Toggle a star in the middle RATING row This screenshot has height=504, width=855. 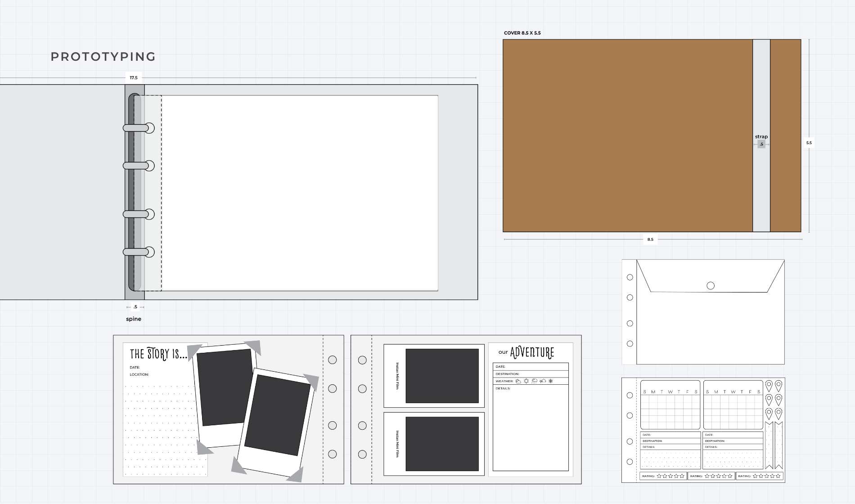(719, 476)
